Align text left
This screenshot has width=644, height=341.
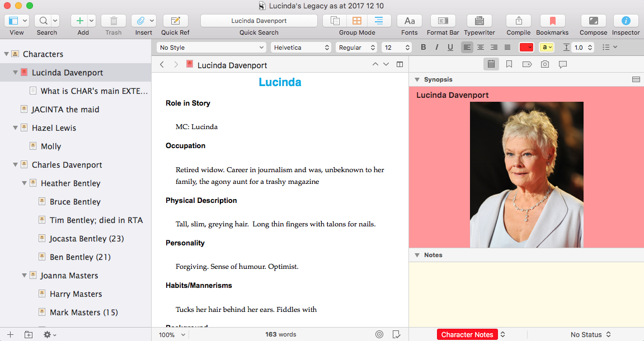tap(467, 47)
